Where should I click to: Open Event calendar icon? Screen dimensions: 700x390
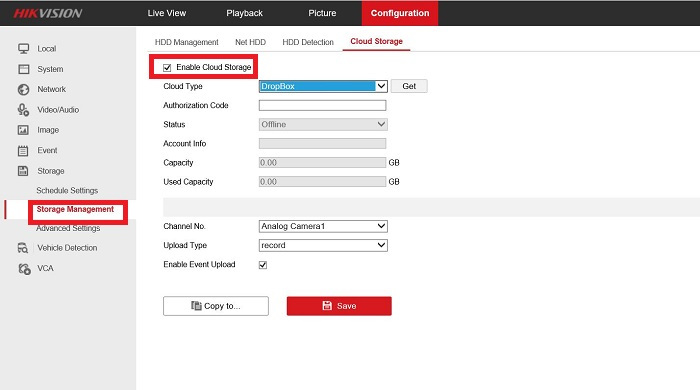tap(23, 151)
